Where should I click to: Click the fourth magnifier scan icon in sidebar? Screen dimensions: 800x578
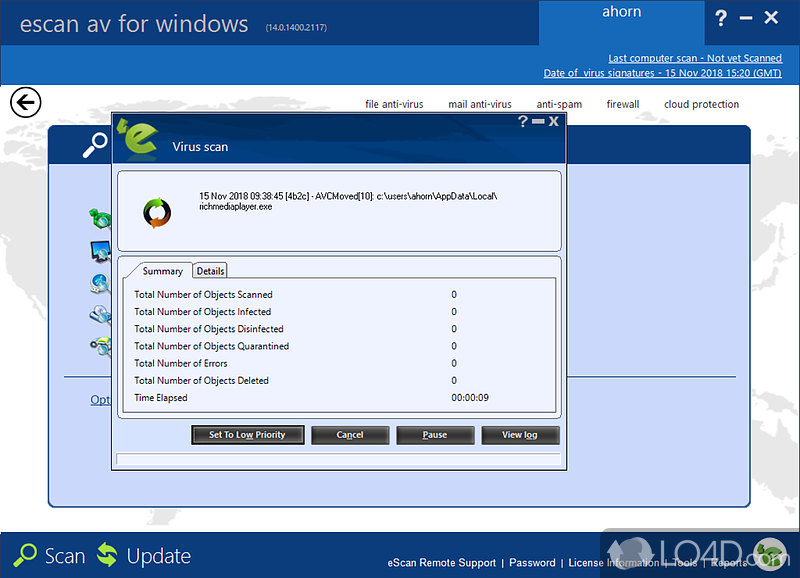tap(101, 315)
